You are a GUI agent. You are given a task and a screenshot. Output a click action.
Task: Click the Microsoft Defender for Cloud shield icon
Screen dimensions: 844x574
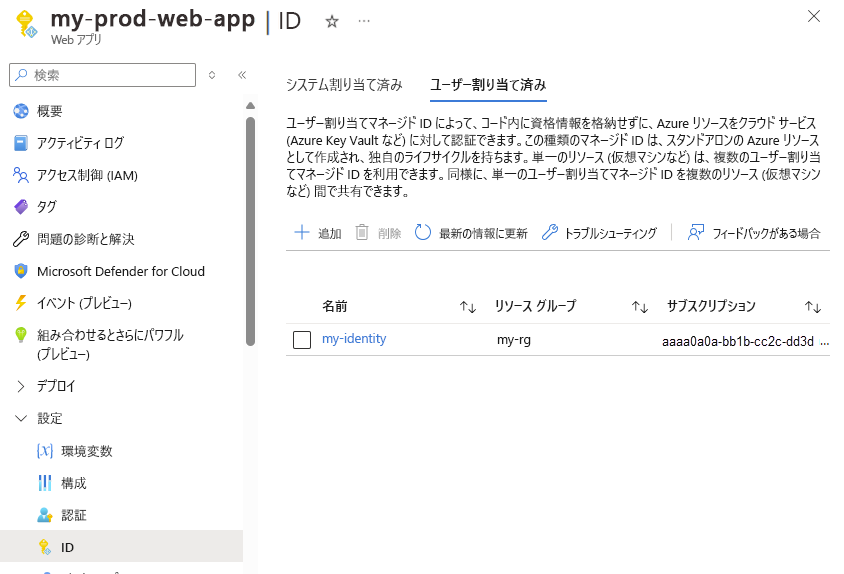click(x=21, y=271)
